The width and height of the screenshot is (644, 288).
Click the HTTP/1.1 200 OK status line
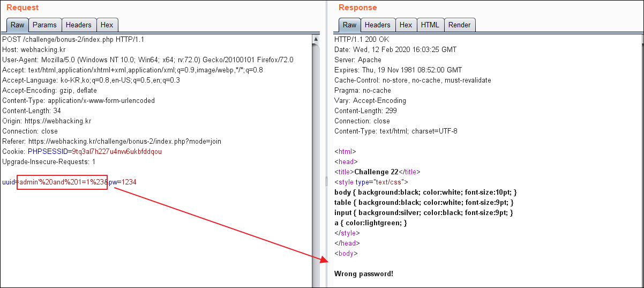(362, 40)
